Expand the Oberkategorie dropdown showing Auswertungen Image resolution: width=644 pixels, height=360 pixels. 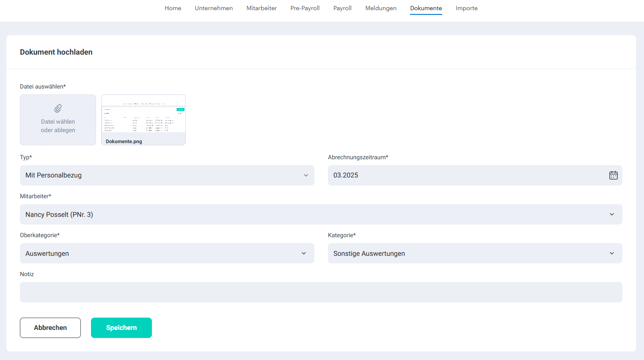pyautogui.click(x=167, y=253)
